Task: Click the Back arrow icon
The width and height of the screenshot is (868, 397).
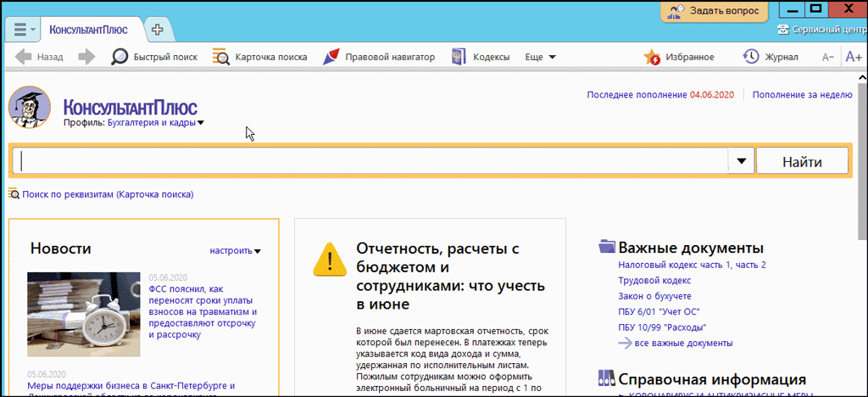Action: (x=23, y=57)
